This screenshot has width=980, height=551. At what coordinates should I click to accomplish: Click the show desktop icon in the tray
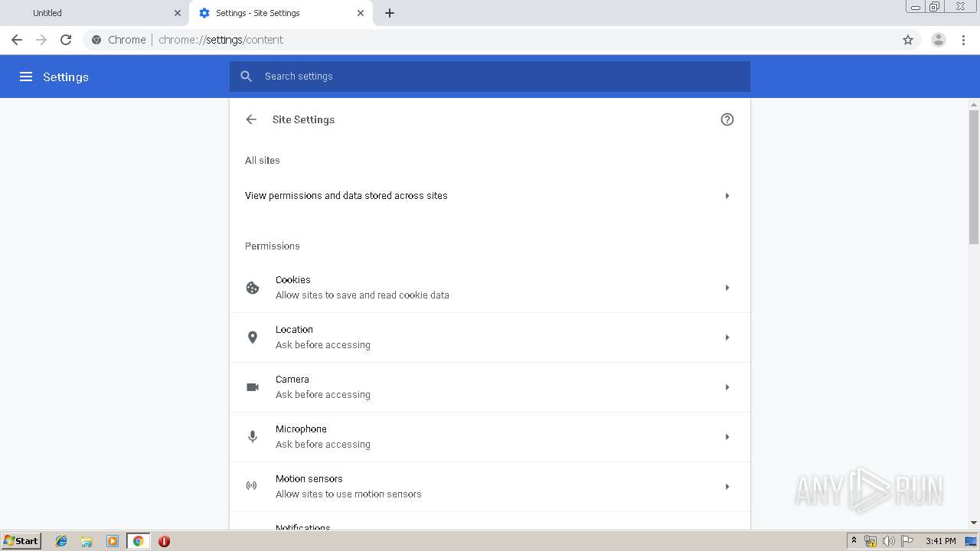point(971,541)
